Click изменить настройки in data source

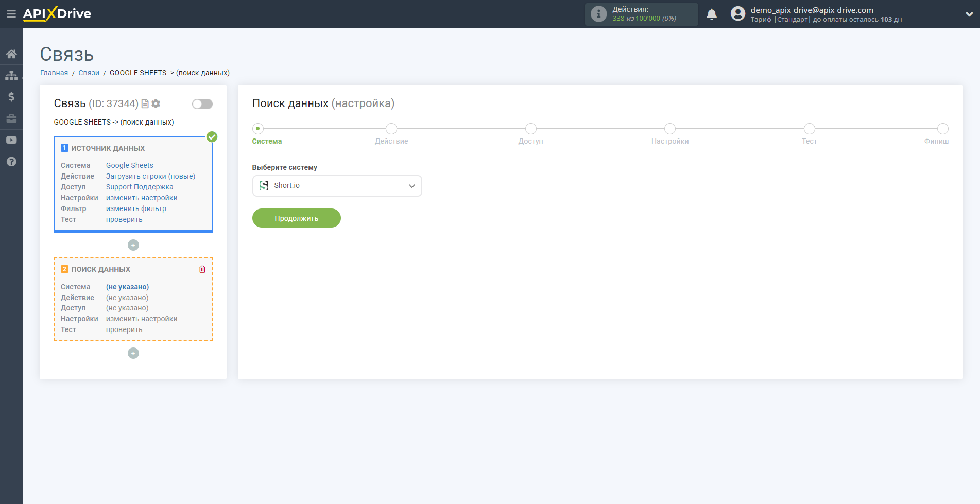[142, 198]
